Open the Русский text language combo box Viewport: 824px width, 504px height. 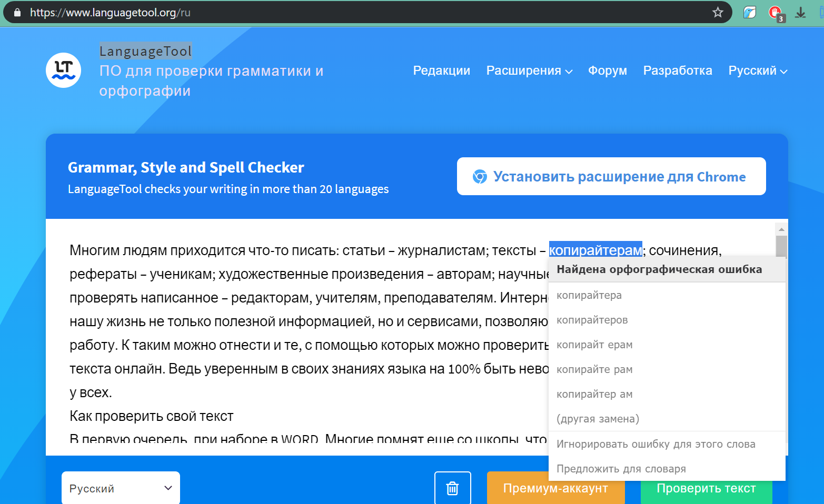(x=121, y=488)
